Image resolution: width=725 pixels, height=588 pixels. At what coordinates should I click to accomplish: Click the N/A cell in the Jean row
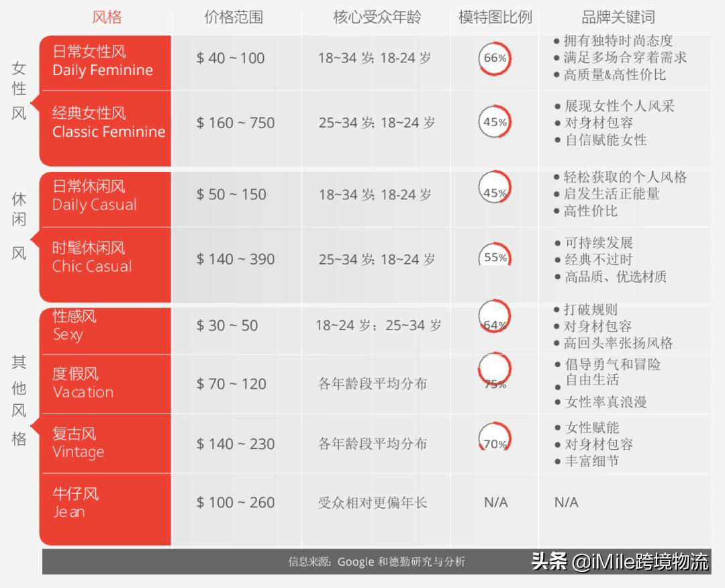coord(495,502)
